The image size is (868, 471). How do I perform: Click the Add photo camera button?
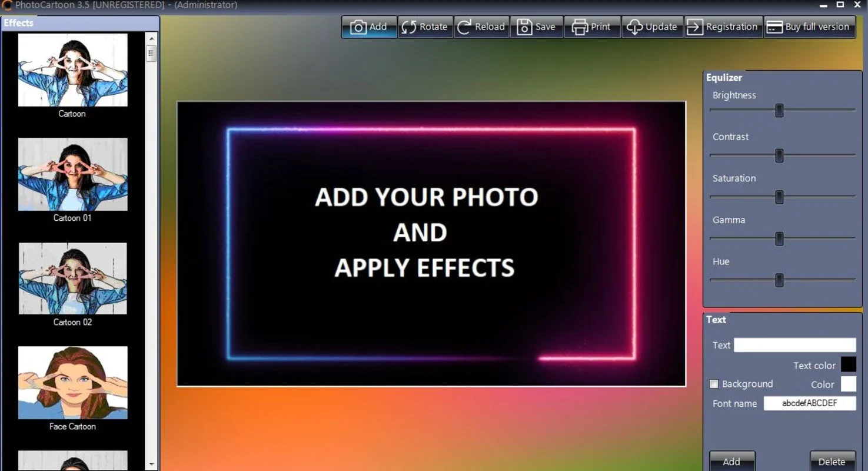point(370,27)
